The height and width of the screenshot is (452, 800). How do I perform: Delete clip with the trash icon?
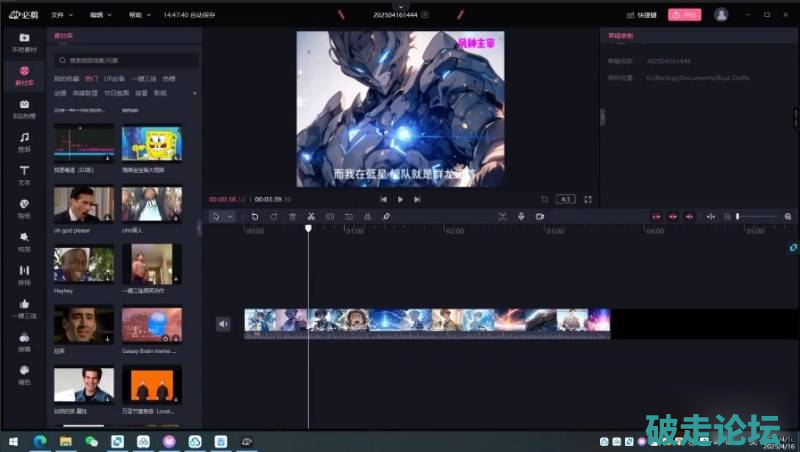coord(292,216)
